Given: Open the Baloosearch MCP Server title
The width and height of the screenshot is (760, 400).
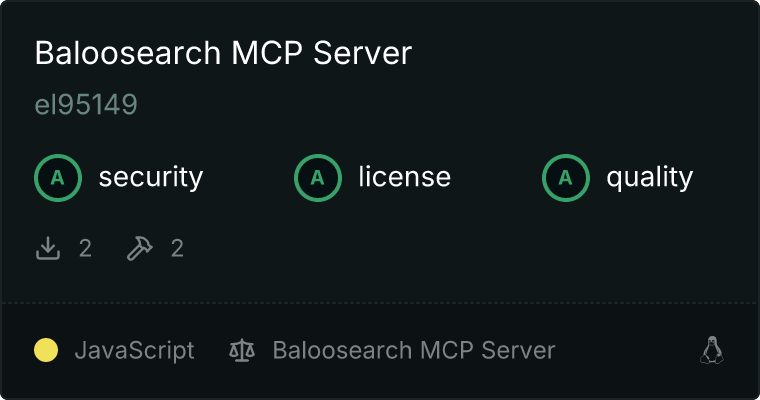Looking at the screenshot, I should click(223, 52).
